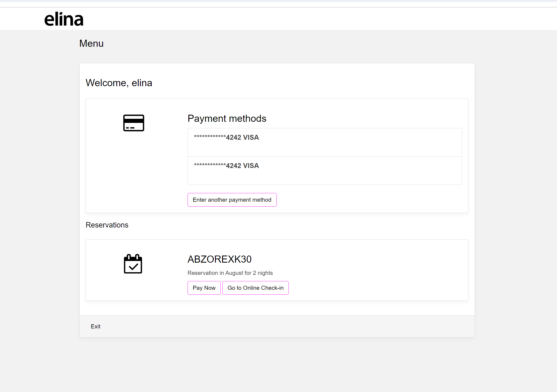Image resolution: width=557 pixels, height=392 pixels.
Task: Click the VISA label of second card
Action: click(251, 166)
